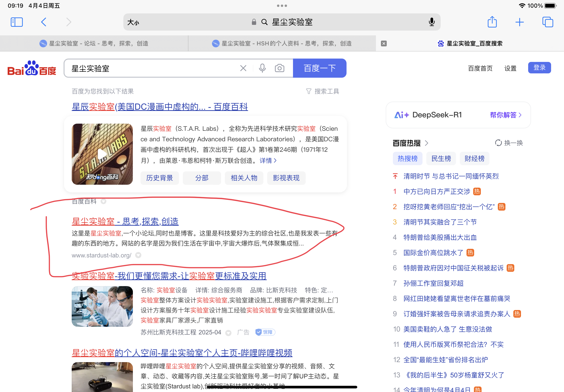Open hot search 《我的后半生》50岁杨童舒又火了

[454, 375]
